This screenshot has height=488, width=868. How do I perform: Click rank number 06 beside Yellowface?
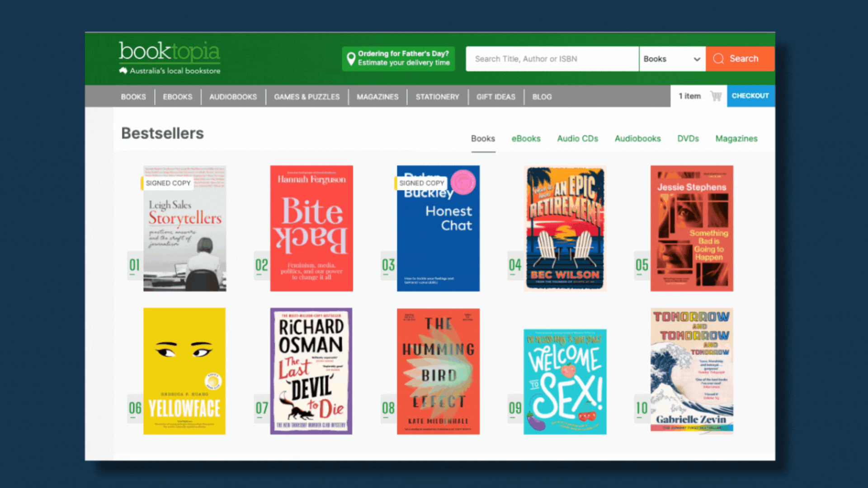(x=135, y=408)
